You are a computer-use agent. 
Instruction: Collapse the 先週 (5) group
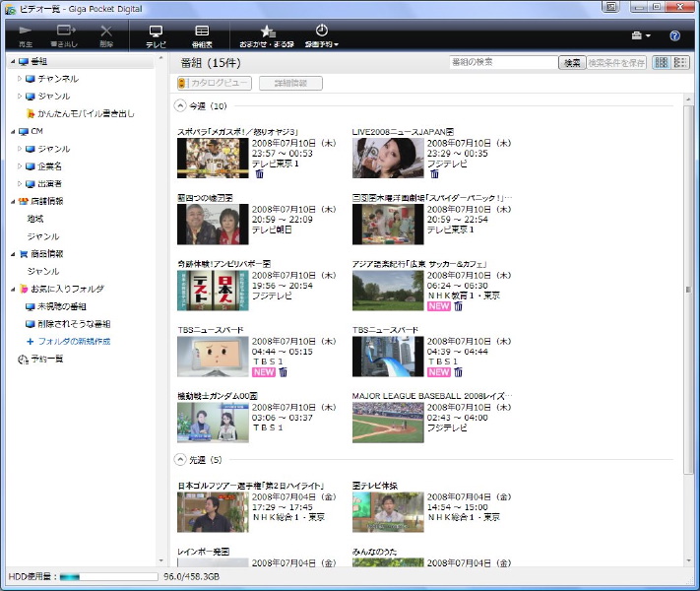click(x=180, y=459)
